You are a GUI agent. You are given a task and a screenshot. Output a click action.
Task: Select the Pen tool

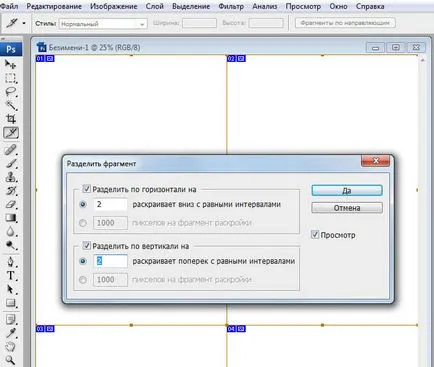[11, 262]
